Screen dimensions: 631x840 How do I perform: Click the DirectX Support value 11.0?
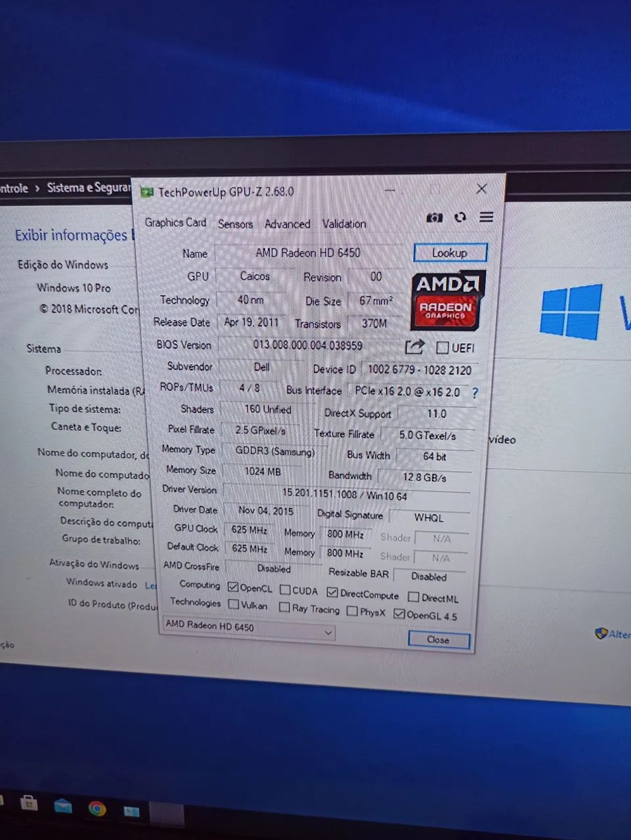(x=437, y=414)
